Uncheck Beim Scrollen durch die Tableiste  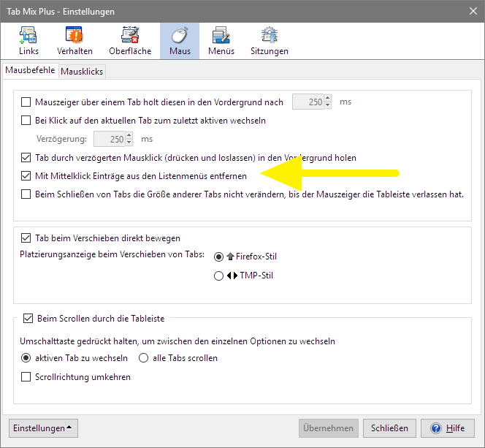[x=28, y=319]
